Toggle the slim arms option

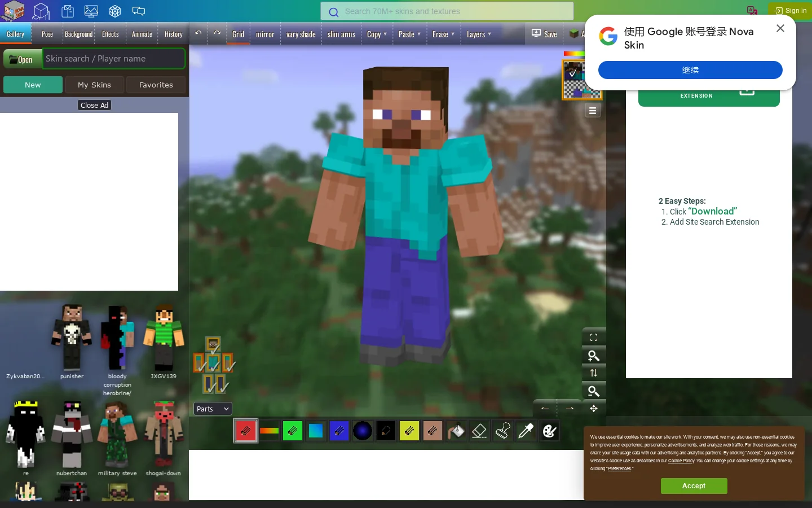(341, 34)
